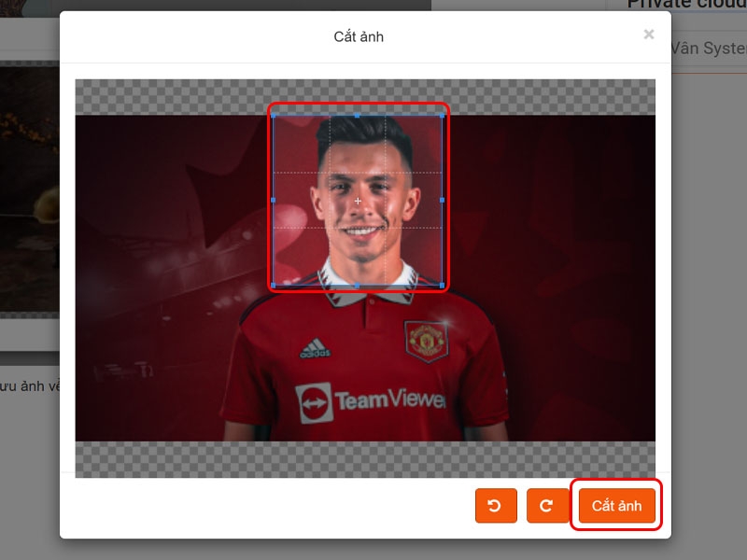Click the rotate right (clockwise) button
The width and height of the screenshot is (747, 560).
click(547, 505)
